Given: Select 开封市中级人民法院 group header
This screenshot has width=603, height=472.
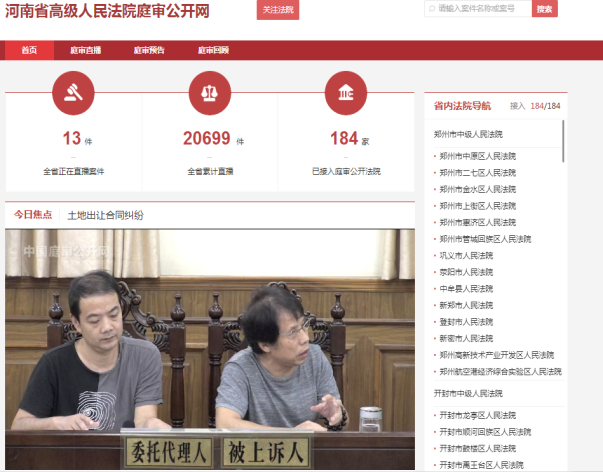Looking at the screenshot, I should coord(469,393).
